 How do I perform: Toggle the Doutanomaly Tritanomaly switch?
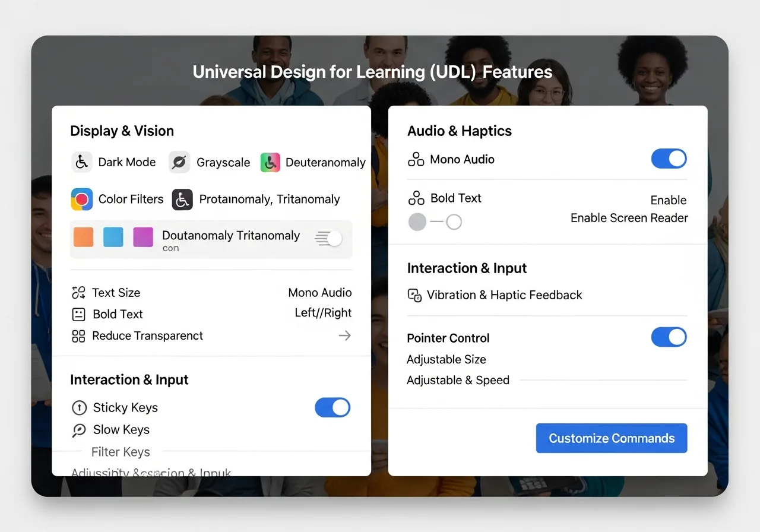point(329,239)
